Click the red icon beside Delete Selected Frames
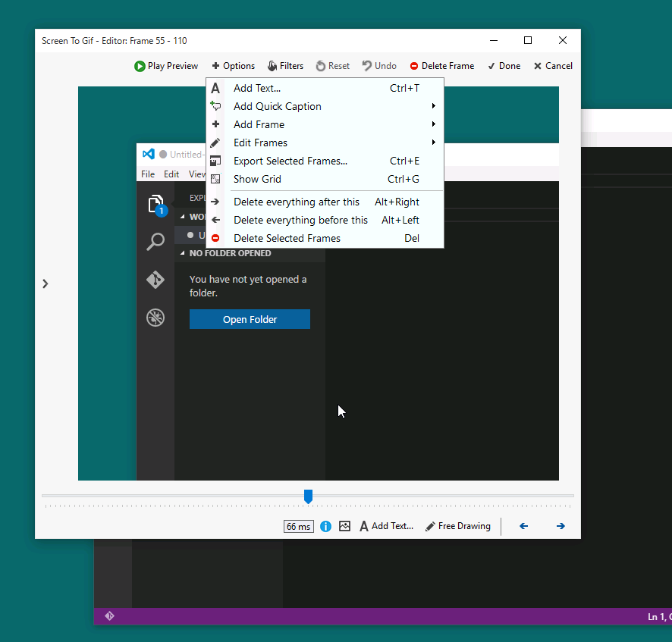 tap(215, 238)
